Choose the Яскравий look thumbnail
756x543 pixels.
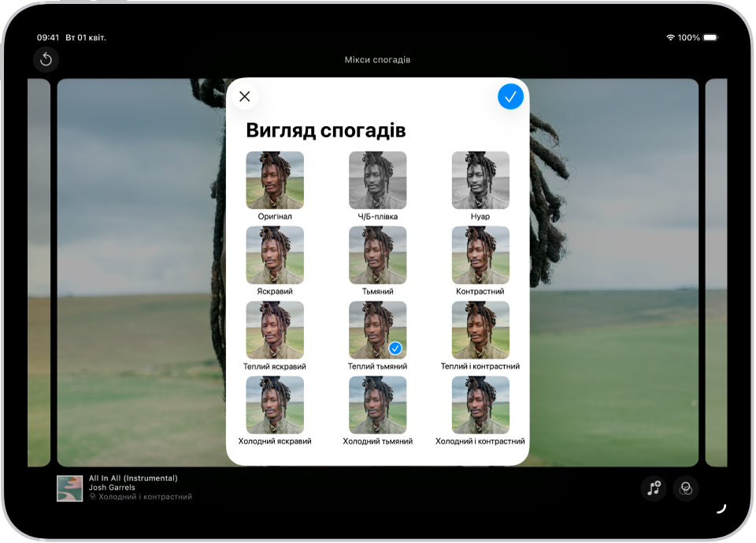[x=275, y=255]
